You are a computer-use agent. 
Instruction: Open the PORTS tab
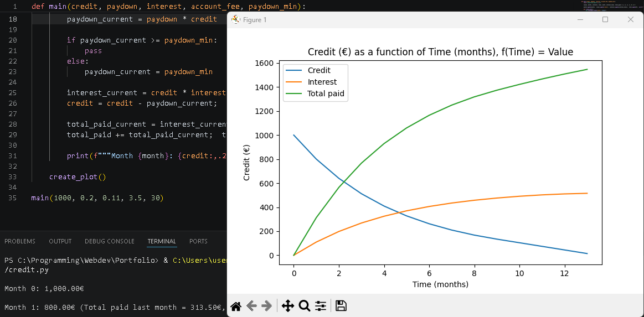(198, 241)
